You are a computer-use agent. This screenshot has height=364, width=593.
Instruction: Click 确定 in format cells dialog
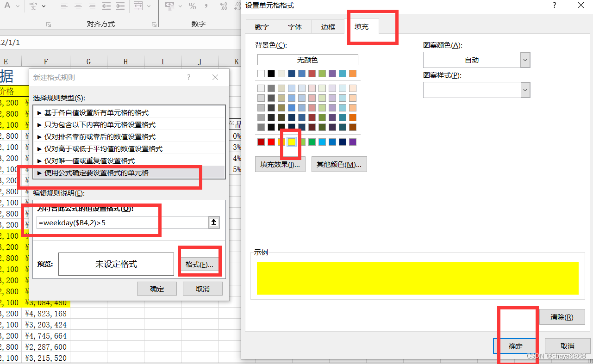click(x=516, y=346)
